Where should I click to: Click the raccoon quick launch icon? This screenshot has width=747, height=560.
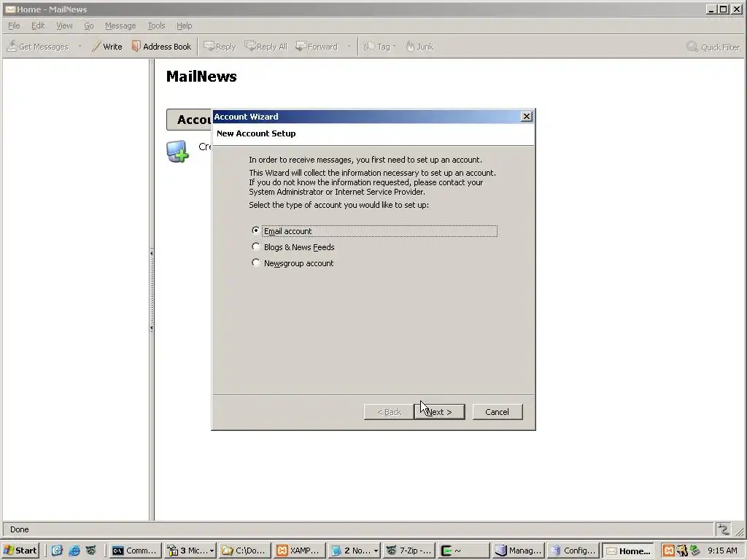click(x=91, y=551)
